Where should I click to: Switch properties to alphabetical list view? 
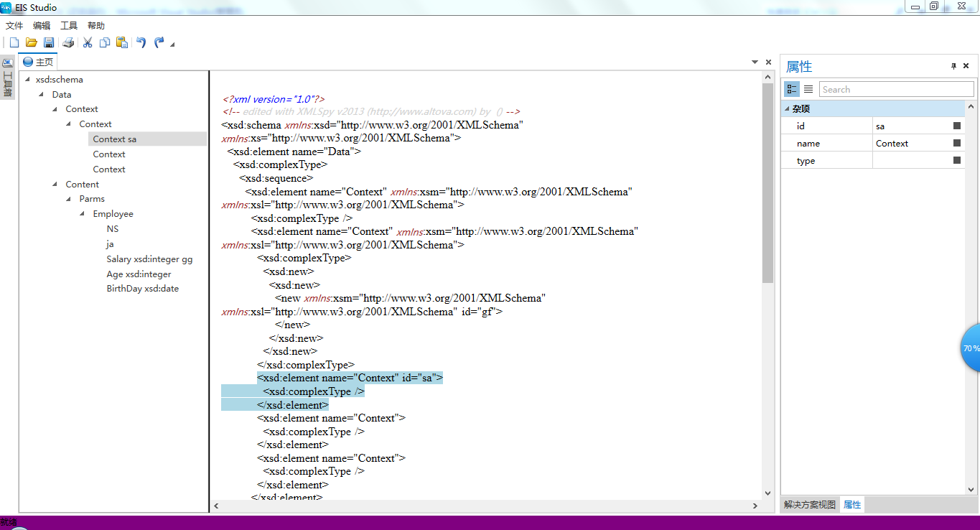(808, 89)
